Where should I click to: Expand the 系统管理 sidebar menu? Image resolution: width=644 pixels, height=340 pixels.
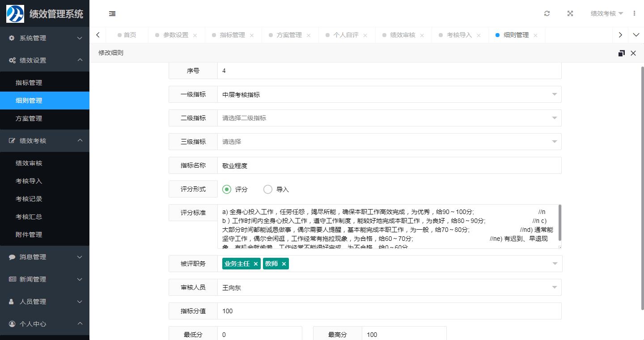(45, 38)
